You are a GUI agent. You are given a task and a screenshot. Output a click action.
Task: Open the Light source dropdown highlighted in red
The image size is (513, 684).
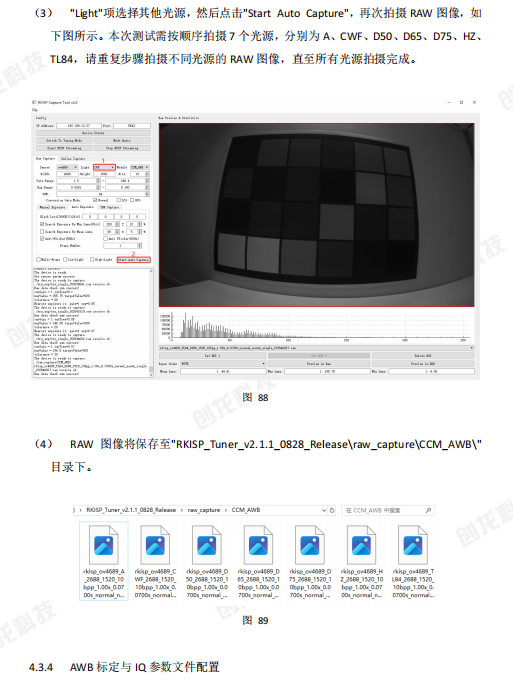point(104,167)
